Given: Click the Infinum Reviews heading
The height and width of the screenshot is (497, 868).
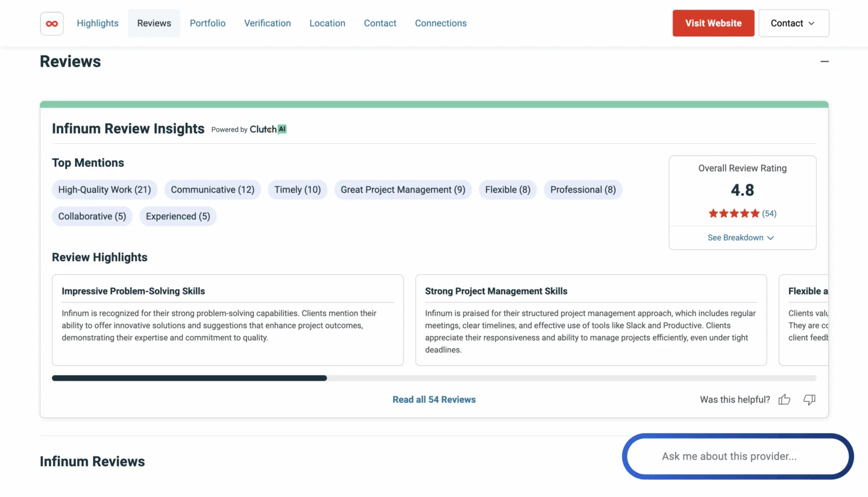Looking at the screenshot, I should pos(92,461).
